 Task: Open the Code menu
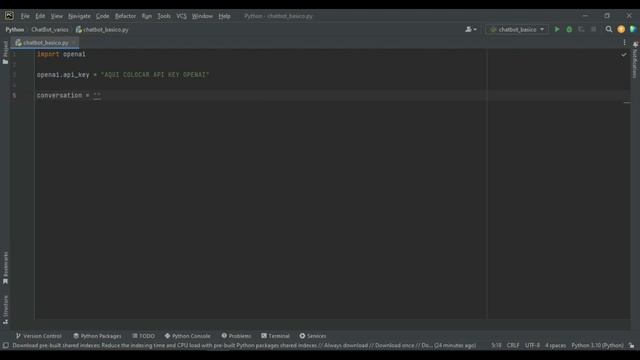click(102, 16)
